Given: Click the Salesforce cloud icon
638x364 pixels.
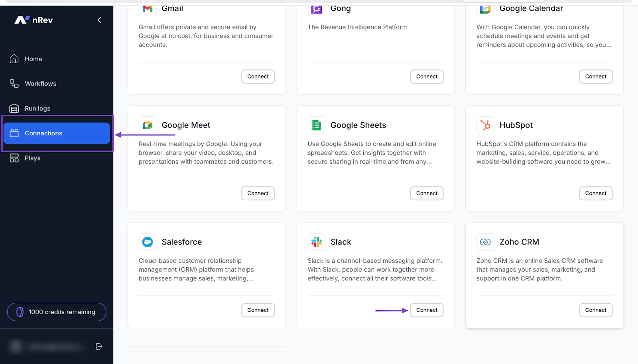Looking at the screenshot, I should pyautogui.click(x=148, y=242).
